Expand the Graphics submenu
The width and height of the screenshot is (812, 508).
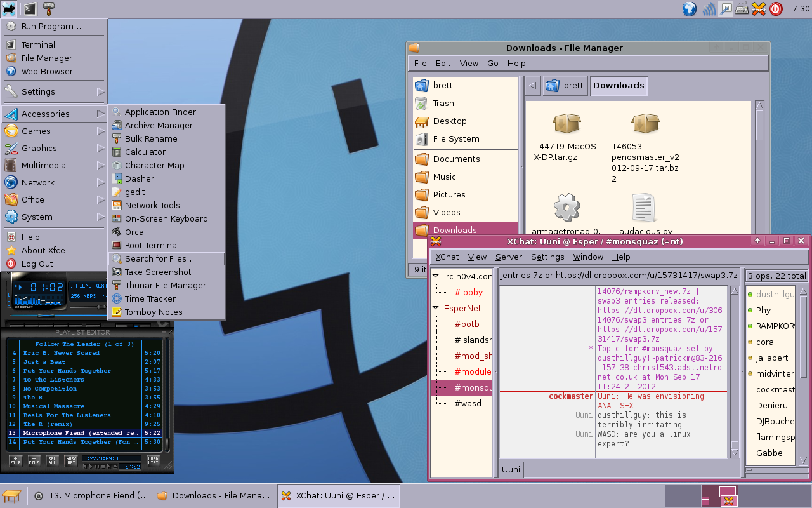[x=55, y=148]
